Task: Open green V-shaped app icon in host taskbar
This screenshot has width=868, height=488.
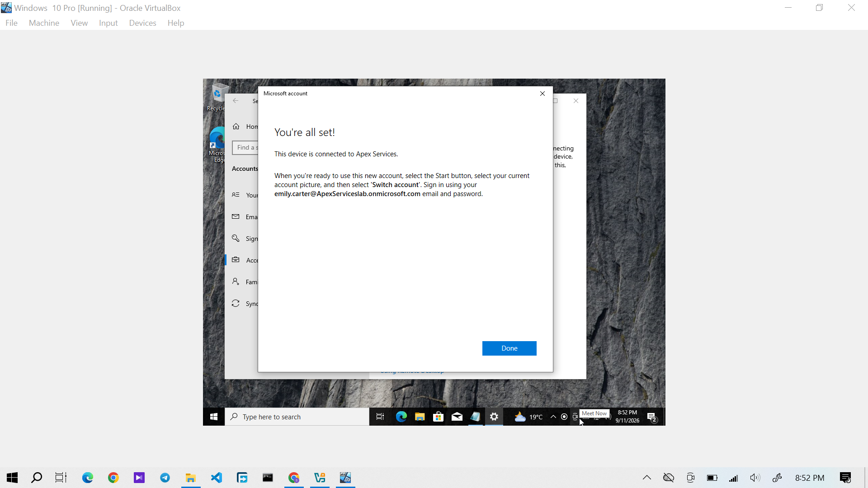Action: coord(320,478)
